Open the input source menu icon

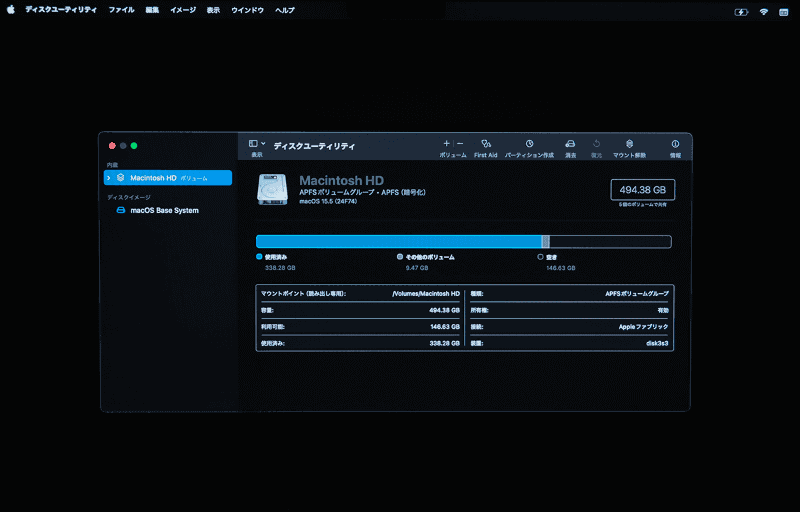point(784,12)
